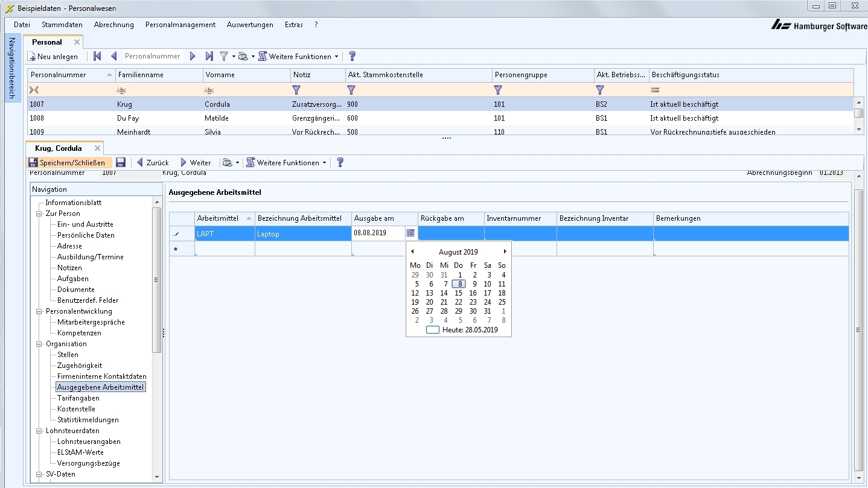868x488 pixels.
Task: Click the Abc filter icon under Vorname
Action: tap(209, 90)
